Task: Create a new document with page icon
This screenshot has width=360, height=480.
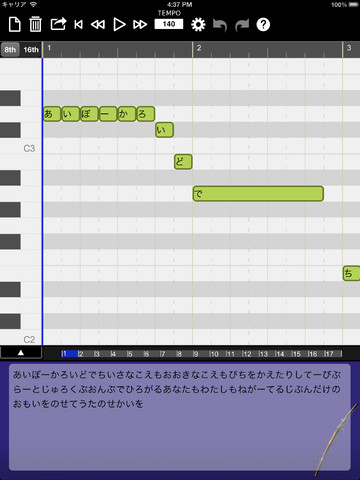Action: (15, 24)
